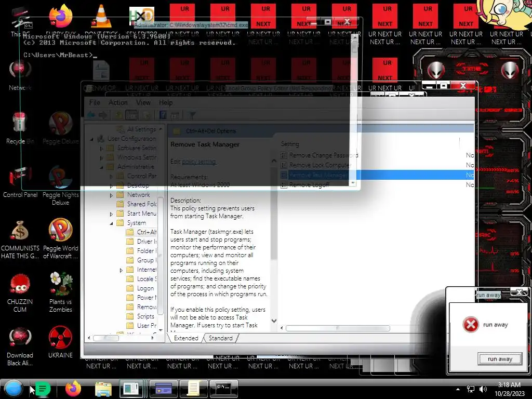Click Setting column header
This screenshot has width=532, height=399.
tap(290, 144)
